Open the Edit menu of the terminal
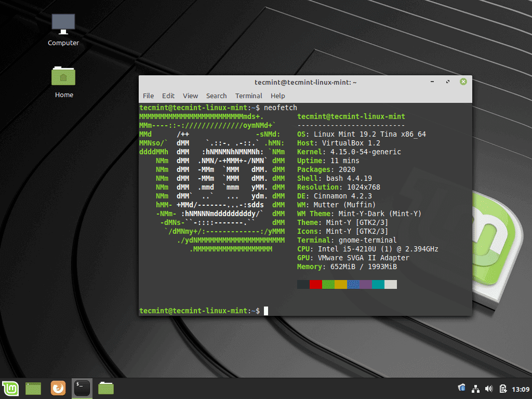 point(168,96)
